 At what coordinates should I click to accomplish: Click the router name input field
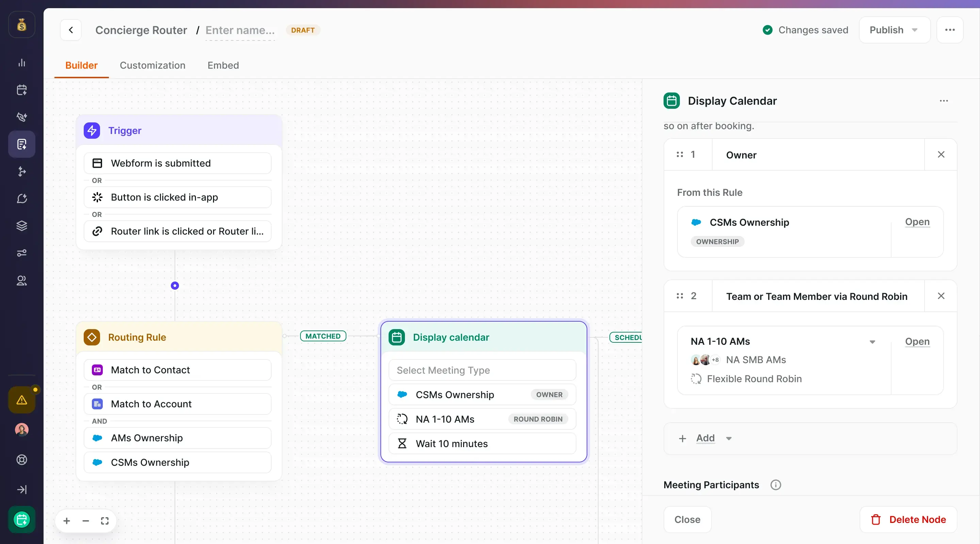click(240, 30)
